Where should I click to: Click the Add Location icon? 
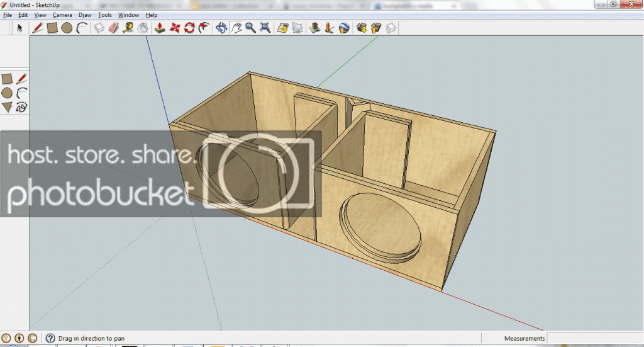(282, 28)
